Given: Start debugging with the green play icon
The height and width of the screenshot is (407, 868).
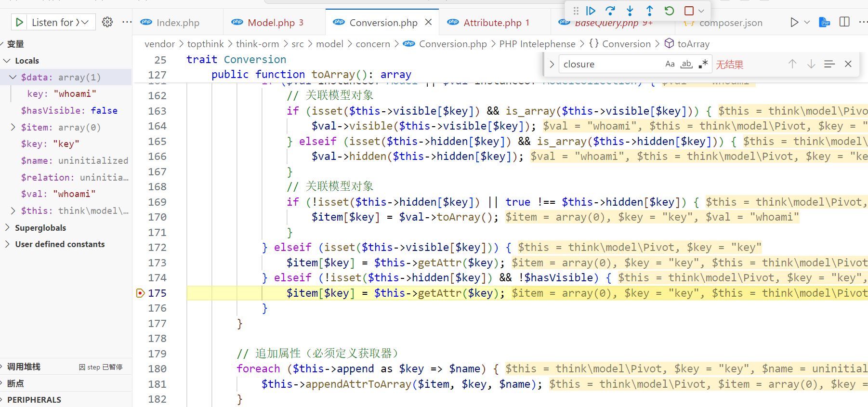Looking at the screenshot, I should click(19, 22).
